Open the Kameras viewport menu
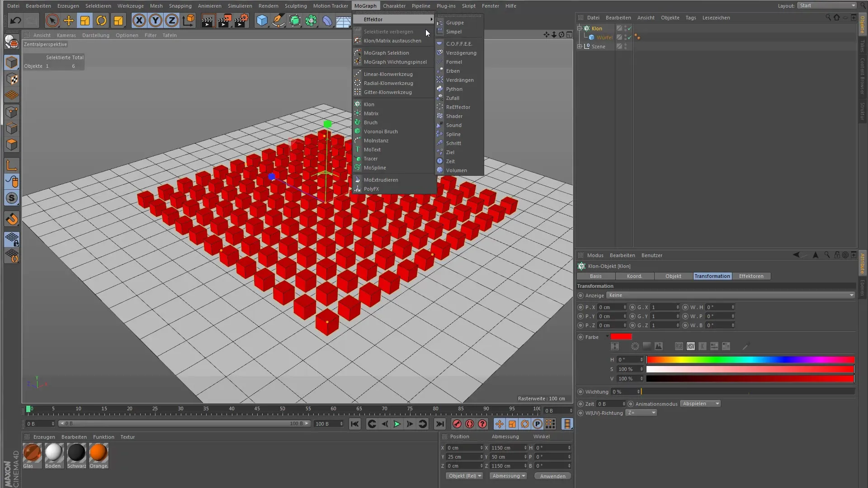This screenshot has height=488, width=868. tap(66, 35)
